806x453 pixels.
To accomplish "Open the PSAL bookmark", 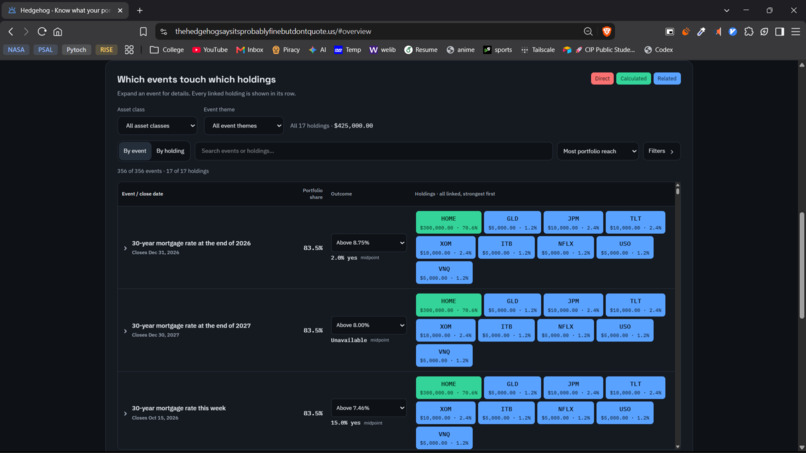I will (45, 50).
